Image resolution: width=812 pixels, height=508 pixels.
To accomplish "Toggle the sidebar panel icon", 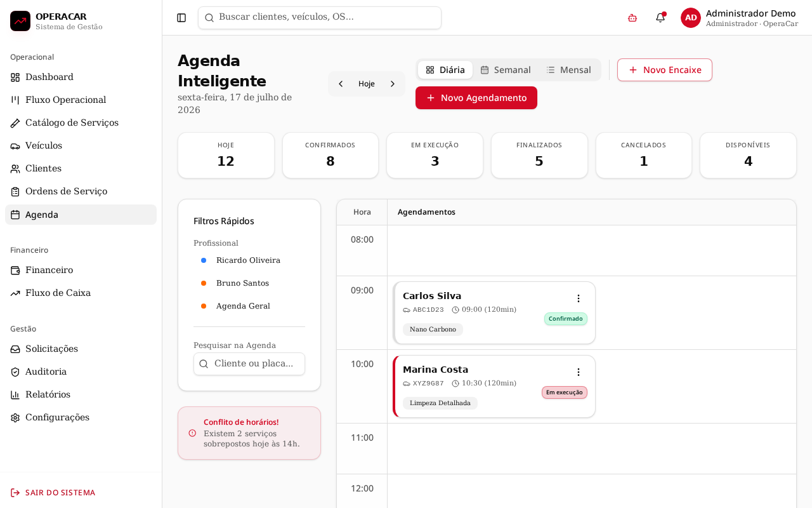I will [x=181, y=18].
